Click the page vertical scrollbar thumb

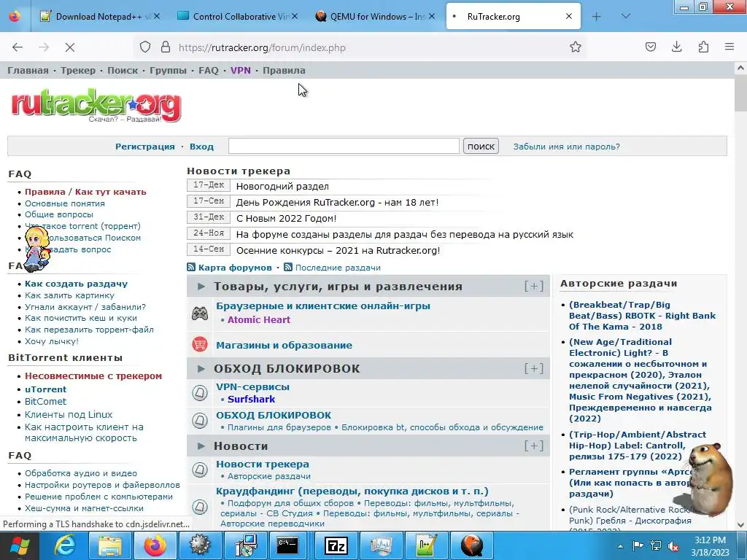(740, 93)
